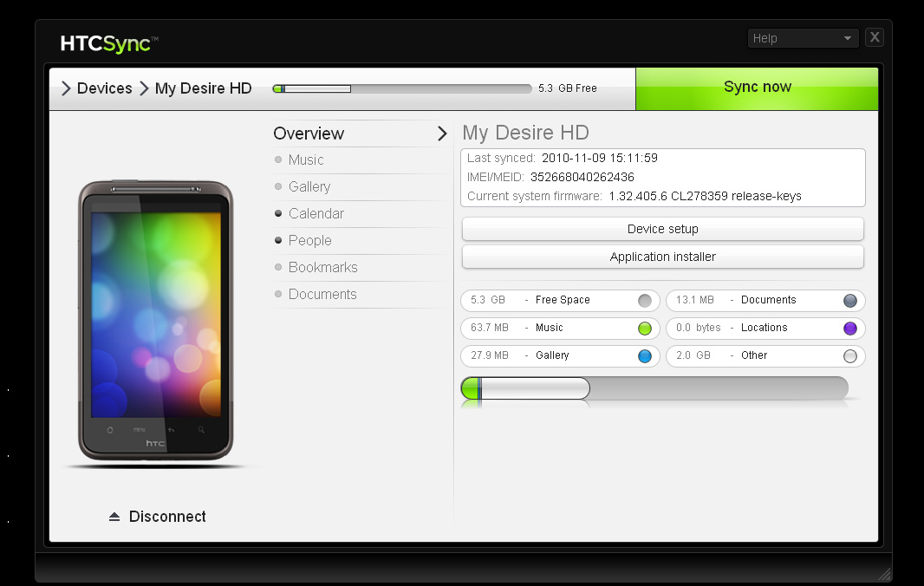Click the purple Locations color dot

point(849,329)
